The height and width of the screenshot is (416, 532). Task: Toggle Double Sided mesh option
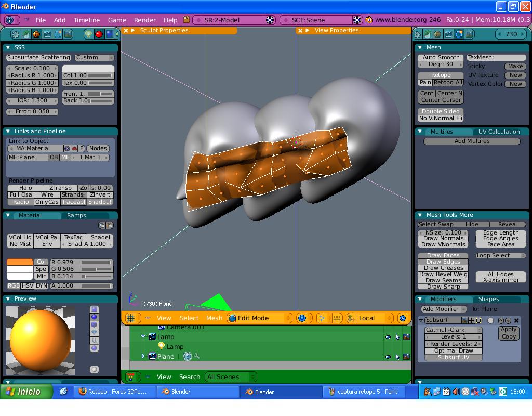point(441,111)
